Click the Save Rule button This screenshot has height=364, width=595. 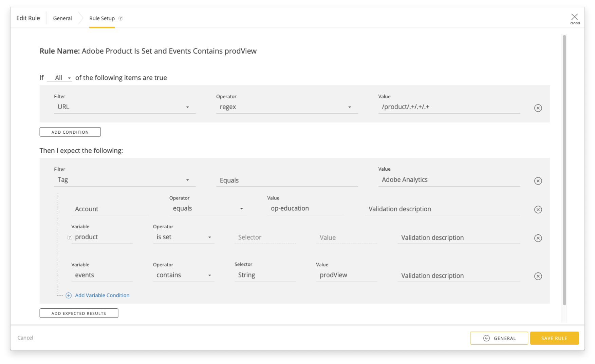(554, 338)
